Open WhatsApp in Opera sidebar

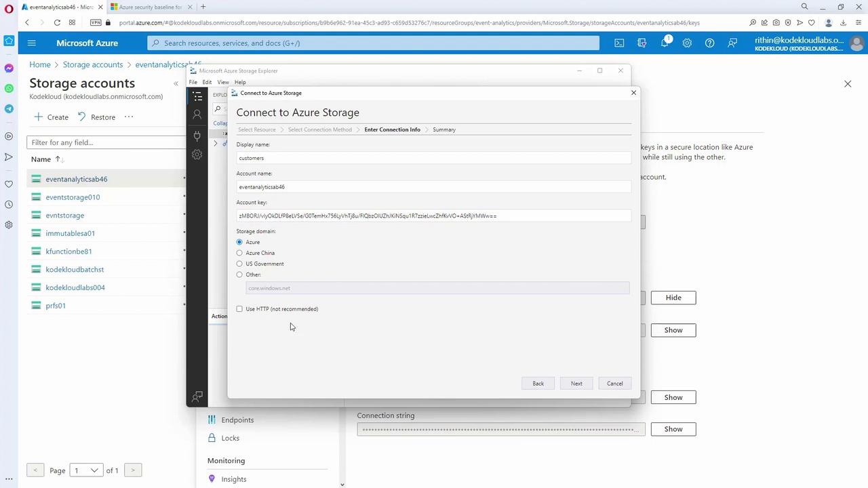[9, 89]
